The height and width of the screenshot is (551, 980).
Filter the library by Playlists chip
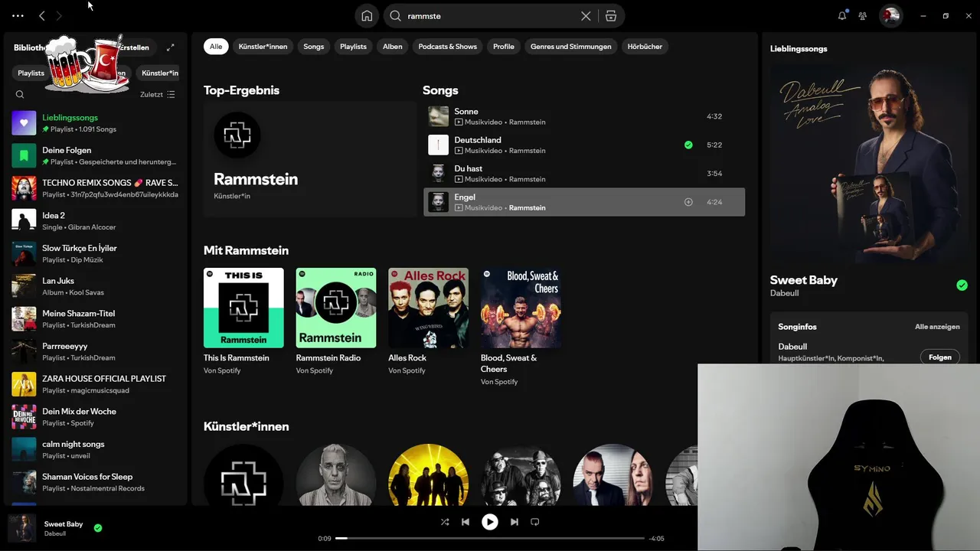coord(31,73)
